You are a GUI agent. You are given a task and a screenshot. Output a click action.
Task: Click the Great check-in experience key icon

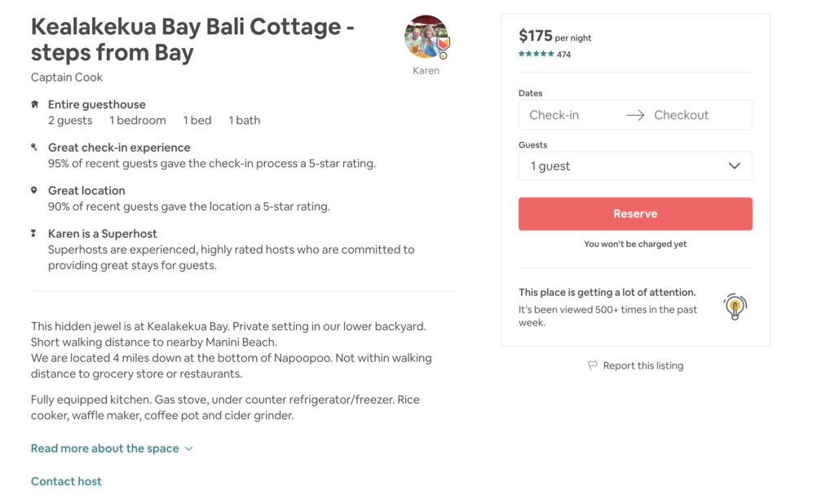pyautogui.click(x=34, y=148)
